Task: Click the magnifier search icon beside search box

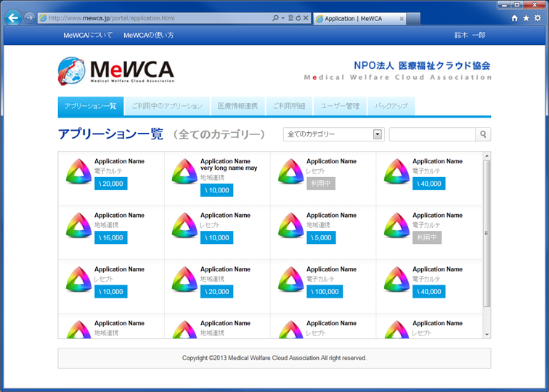Action: point(483,134)
